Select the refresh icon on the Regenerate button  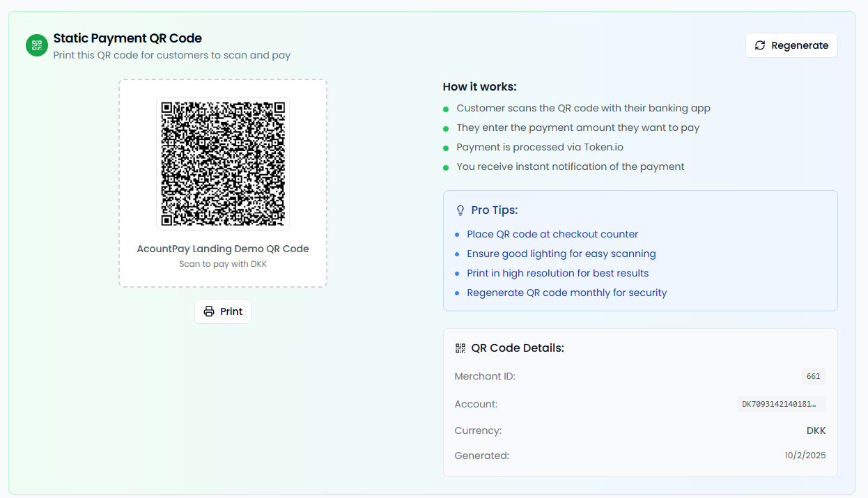point(760,45)
